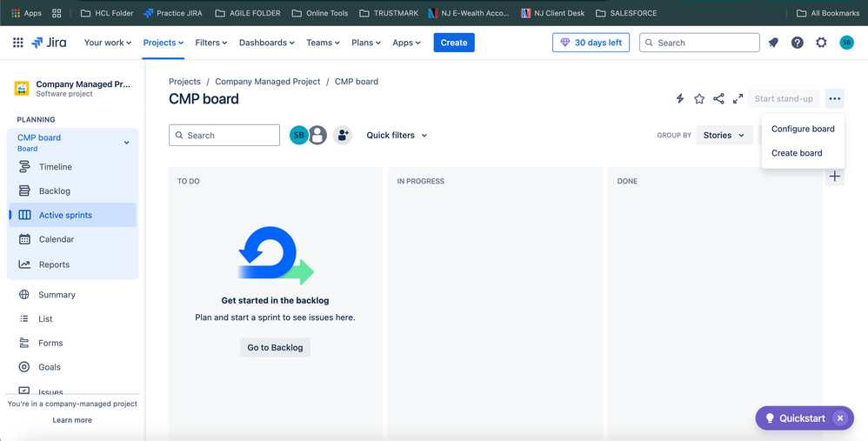Click the Start stand-up button
Viewport: 868px width, 441px height.
click(x=784, y=98)
